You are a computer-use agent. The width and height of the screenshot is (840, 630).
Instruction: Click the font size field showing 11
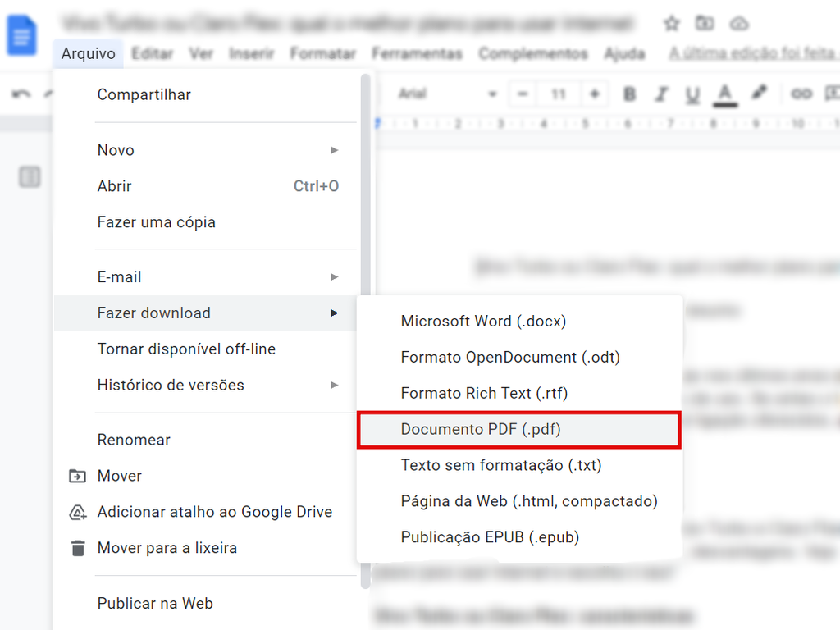pyautogui.click(x=558, y=94)
